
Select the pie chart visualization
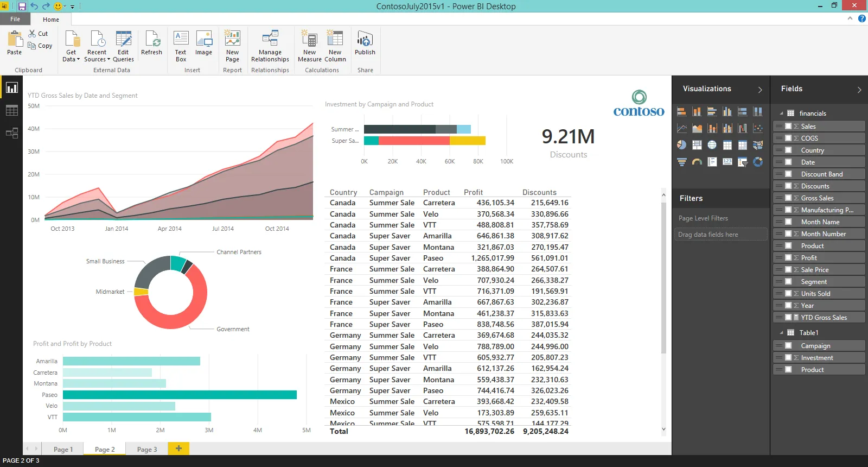[682, 145]
